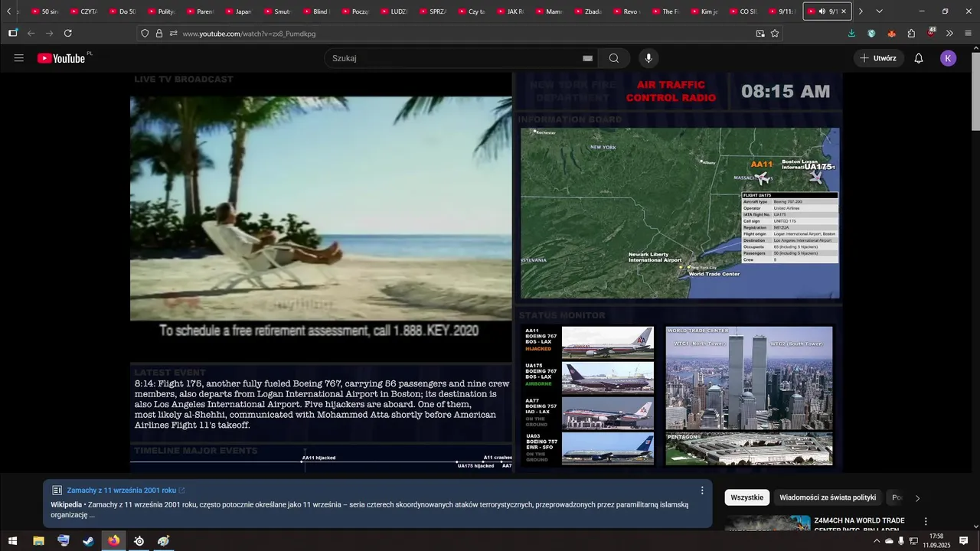Open the on-screen keyboard icon in search
This screenshot has width=980, height=551.
click(587, 58)
